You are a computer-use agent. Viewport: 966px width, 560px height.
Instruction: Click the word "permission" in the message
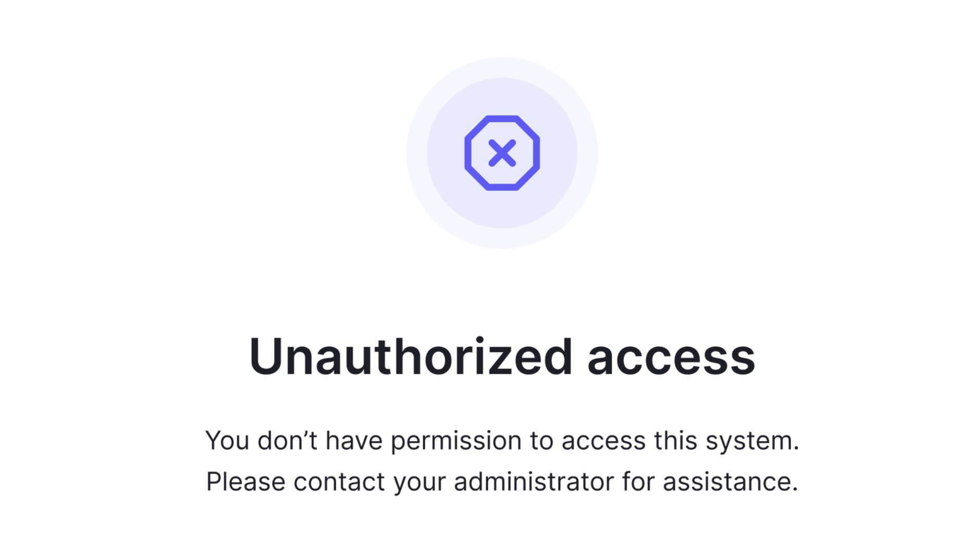coord(456,441)
